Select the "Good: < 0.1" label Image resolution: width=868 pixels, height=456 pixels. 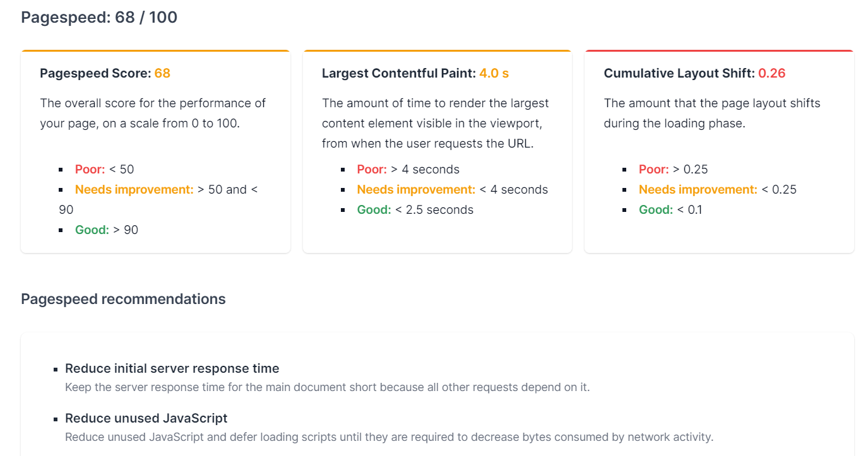(x=670, y=209)
